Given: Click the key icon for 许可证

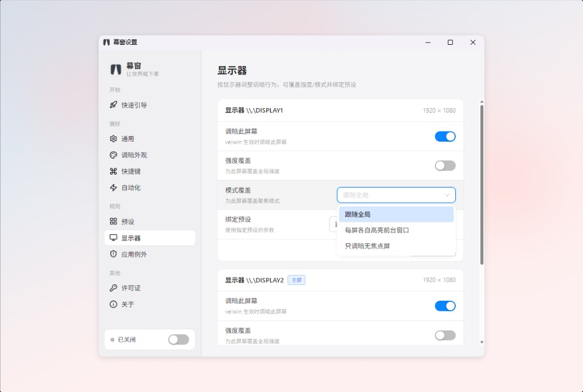Looking at the screenshot, I should tap(113, 288).
